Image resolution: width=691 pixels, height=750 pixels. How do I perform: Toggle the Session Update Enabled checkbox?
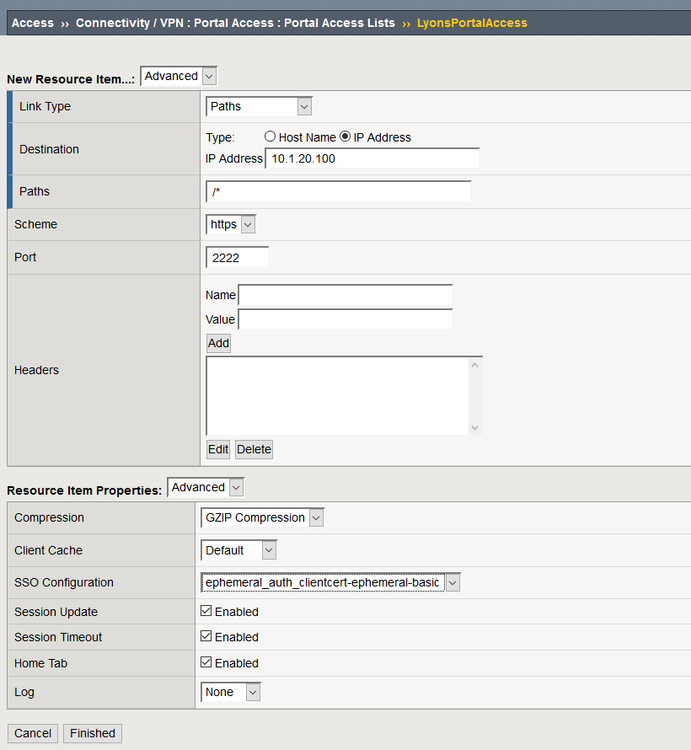point(206,611)
